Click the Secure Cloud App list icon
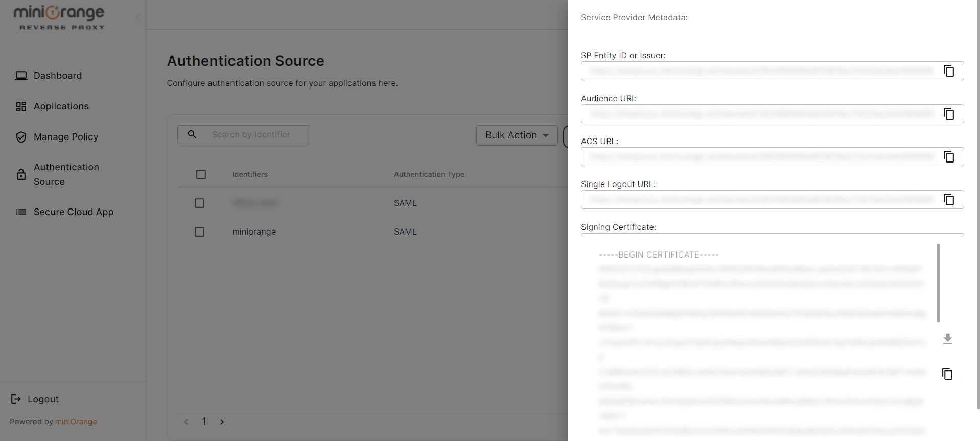980x441 pixels. [x=21, y=212]
